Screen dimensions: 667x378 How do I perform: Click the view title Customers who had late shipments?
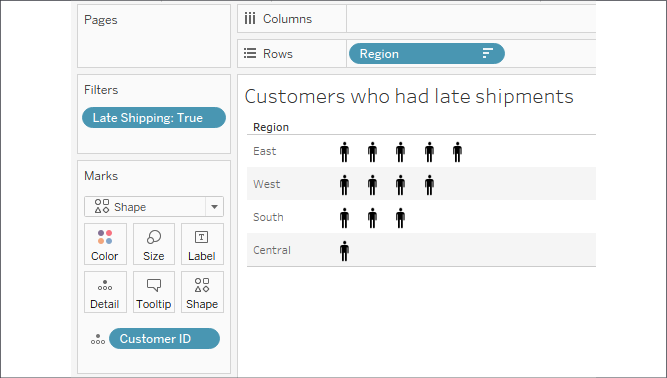(x=409, y=97)
